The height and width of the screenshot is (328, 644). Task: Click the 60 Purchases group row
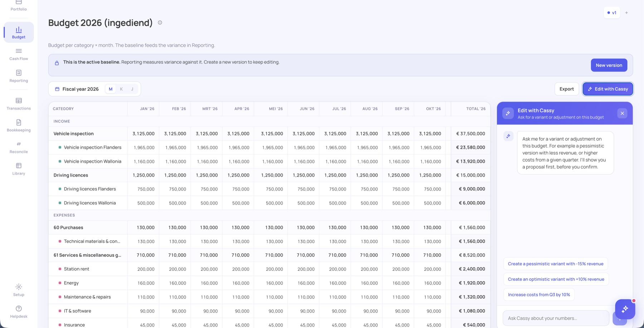coord(269,227)
